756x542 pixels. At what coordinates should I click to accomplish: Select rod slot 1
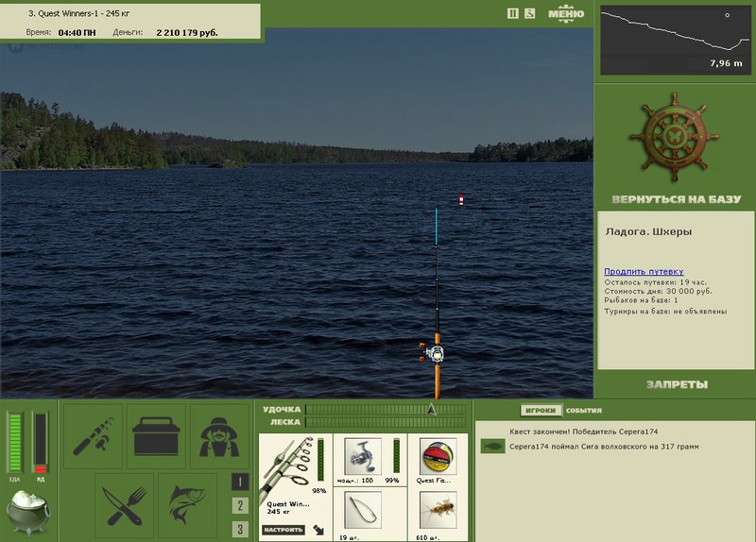[x=240, y=482]
